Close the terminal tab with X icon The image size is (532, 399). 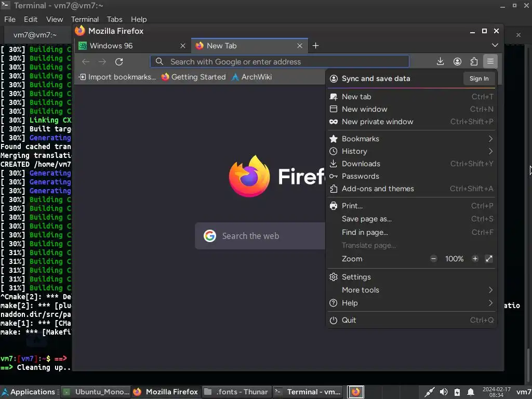518,35
